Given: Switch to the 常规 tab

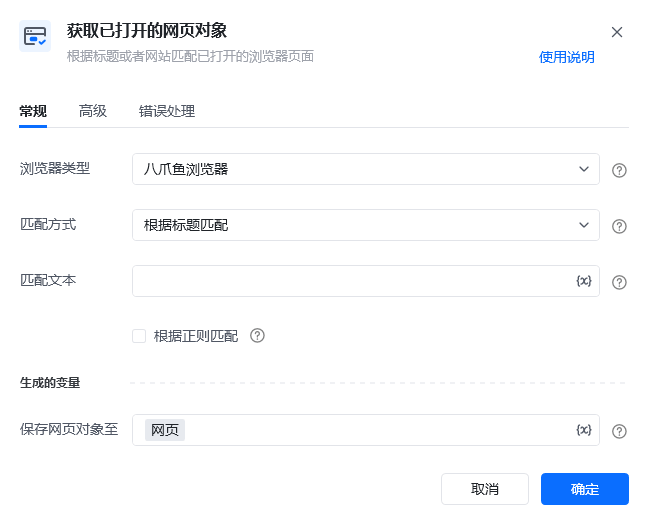Looking at the screenshot, I should pos(33,111).
